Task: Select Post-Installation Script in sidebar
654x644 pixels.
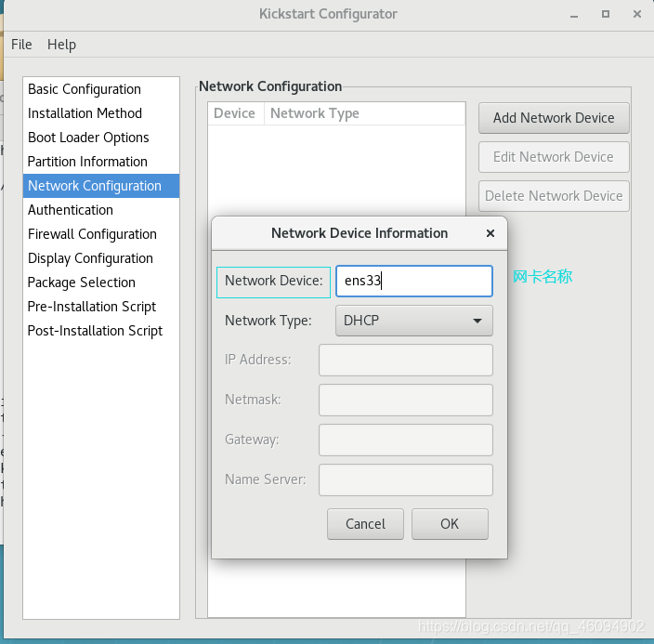Action: (x=101, y=331)
